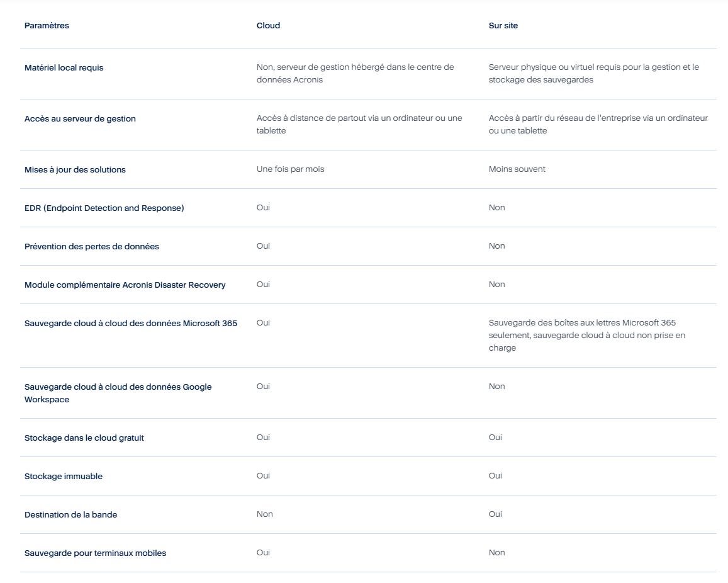Click 'Accès à distance de partout' cell text
The width and height of the screenshot is (728, 583).
point(359,125)
